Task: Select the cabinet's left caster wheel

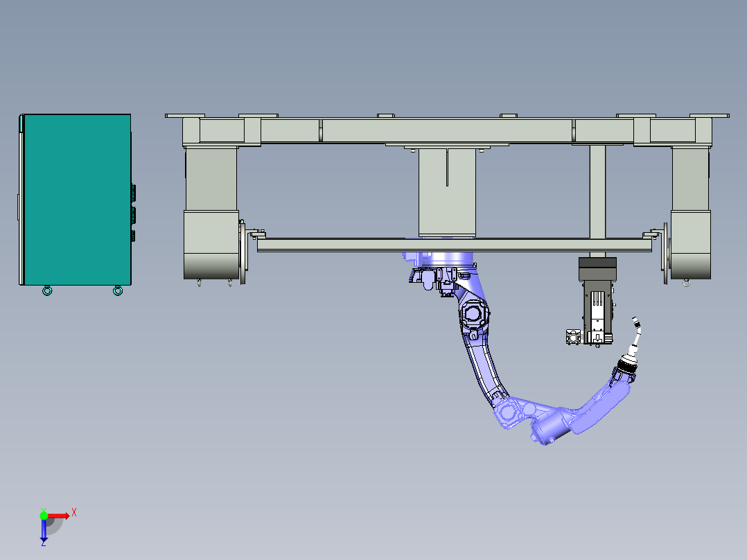Action: pyautogui.click(x=47, y=290)
